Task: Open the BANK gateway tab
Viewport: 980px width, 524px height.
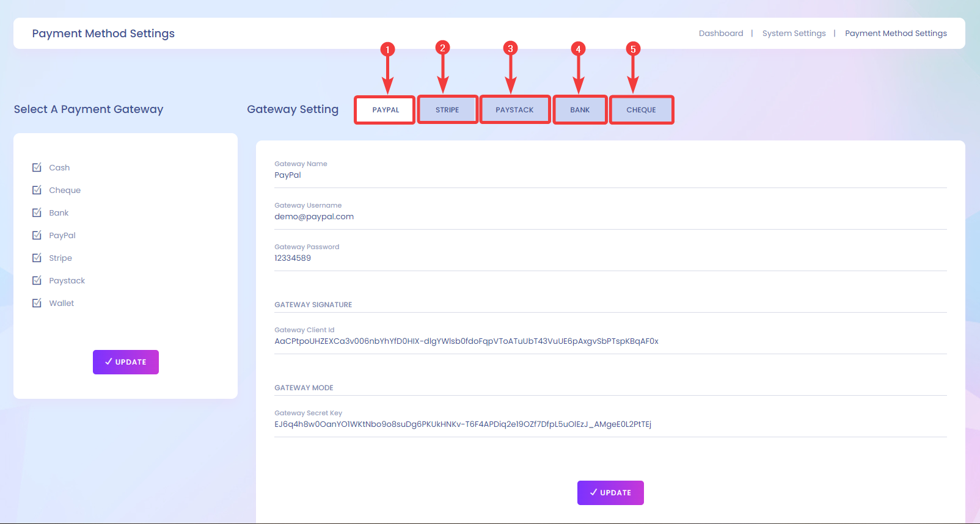Action: (x=580, y=110)
